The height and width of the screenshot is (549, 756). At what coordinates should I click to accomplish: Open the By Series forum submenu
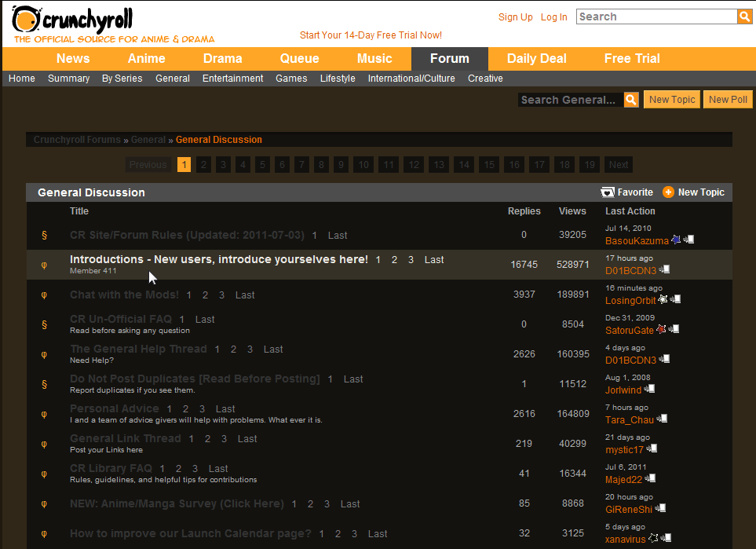122,79
